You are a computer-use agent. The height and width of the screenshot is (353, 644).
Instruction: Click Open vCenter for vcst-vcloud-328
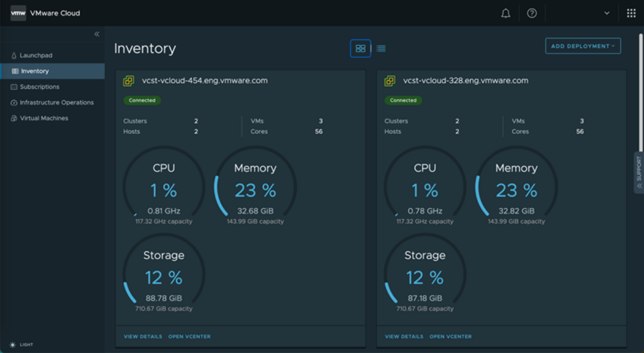click(450, 336)
